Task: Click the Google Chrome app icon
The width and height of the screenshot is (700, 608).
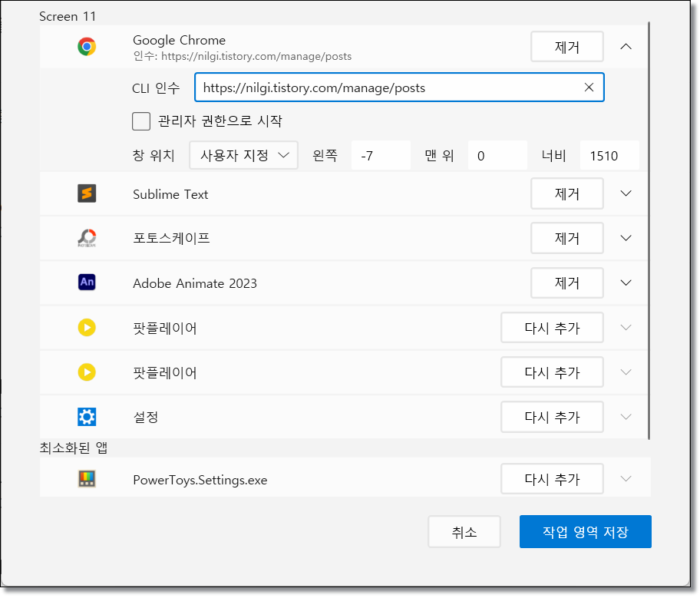Action: coord(87,46)
